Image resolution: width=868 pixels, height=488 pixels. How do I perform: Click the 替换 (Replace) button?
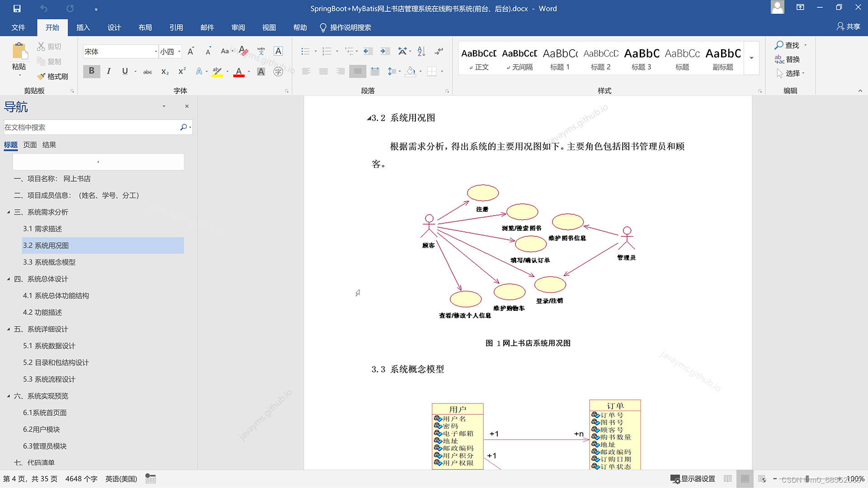coord(787,59)
